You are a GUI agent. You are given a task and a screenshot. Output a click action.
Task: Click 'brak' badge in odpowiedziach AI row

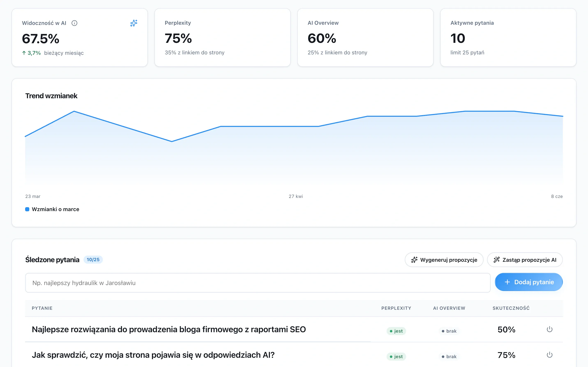(x=449, y=356)
